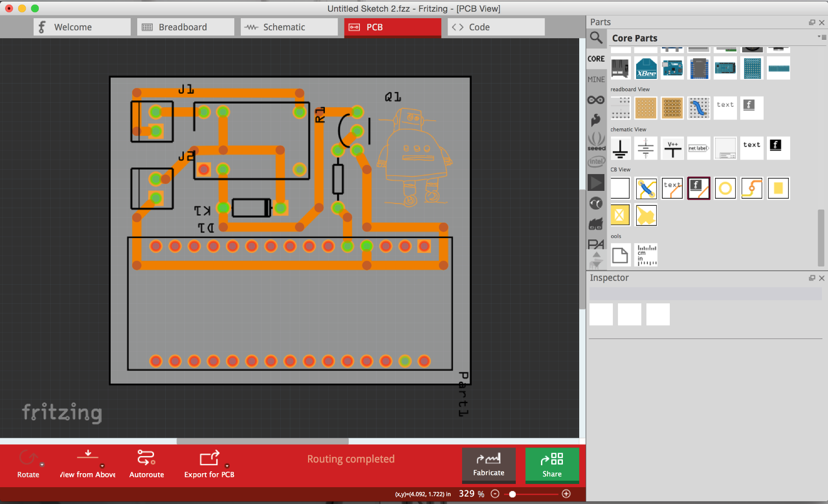Open the MINE parts bin
This screenshot has height=504, width=828.
(596, 79)
